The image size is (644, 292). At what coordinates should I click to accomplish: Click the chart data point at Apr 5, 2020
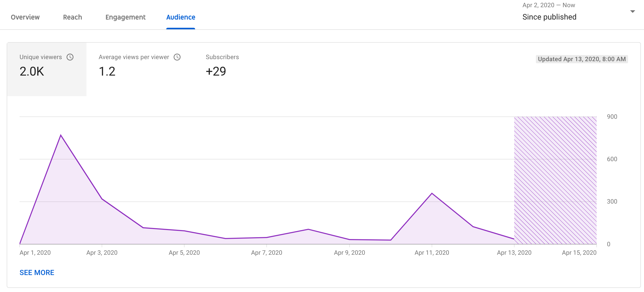click(x=184, y=231)
